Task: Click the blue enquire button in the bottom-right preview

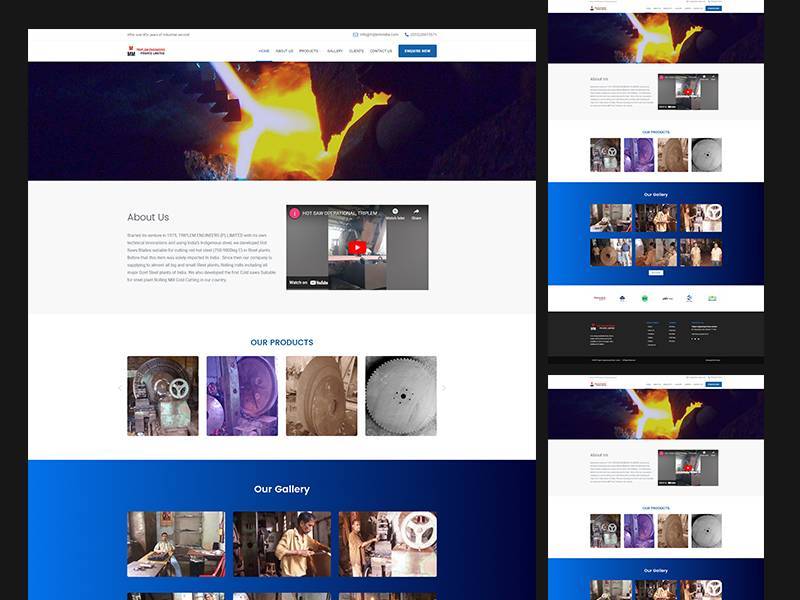Action: tap(713, 385)
